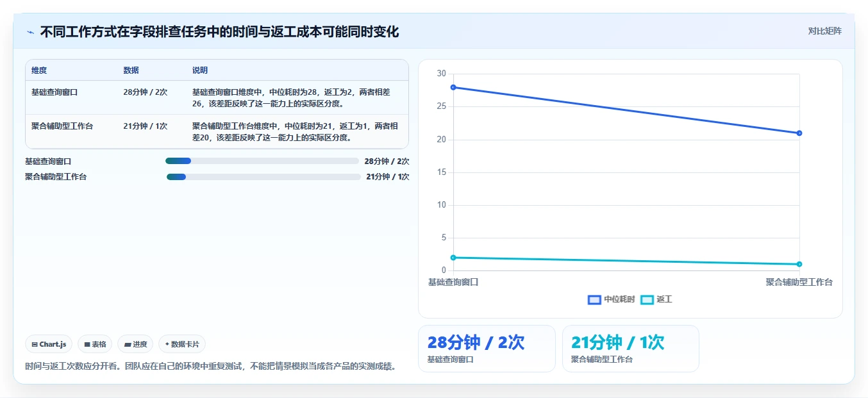Click the 对比矩阵 label in header
Viewport: 868px width, 398px height.
tap(824, 31)
